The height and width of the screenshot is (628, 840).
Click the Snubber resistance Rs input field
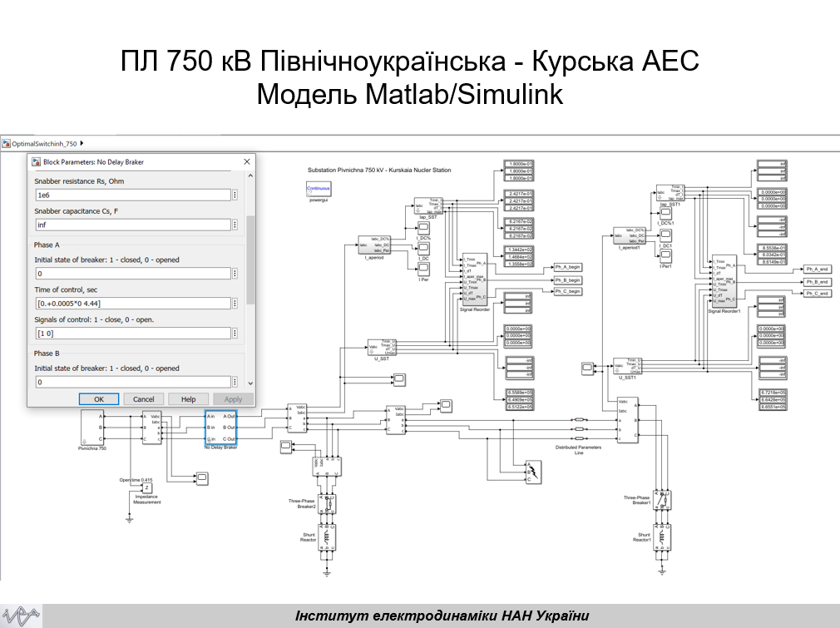click(x=133, y=195)
